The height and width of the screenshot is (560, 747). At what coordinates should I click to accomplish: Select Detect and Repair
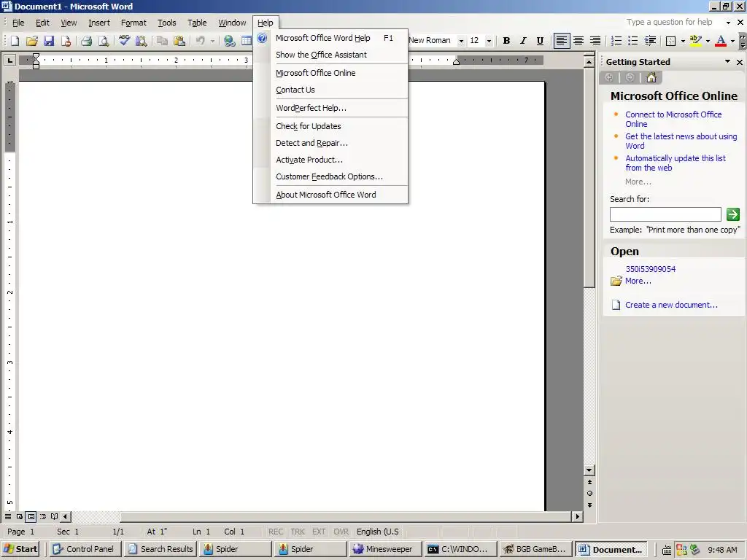(330, 143)
